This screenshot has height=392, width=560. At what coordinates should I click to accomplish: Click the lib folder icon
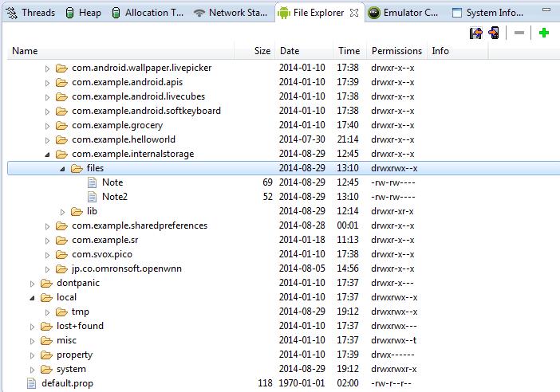coord(77,211)
